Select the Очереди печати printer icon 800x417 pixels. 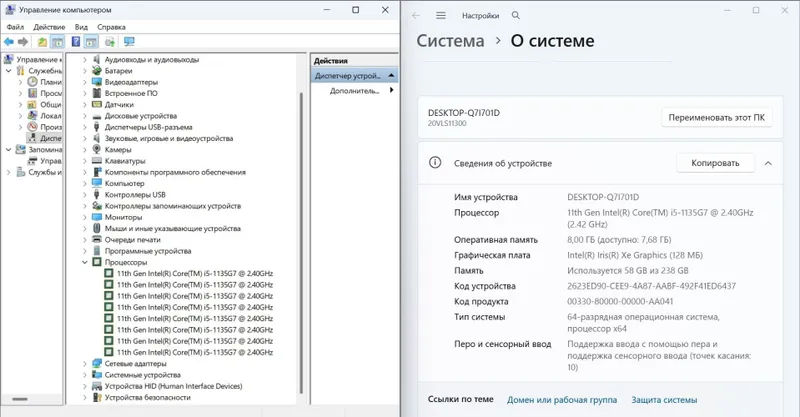coord(97,239)
